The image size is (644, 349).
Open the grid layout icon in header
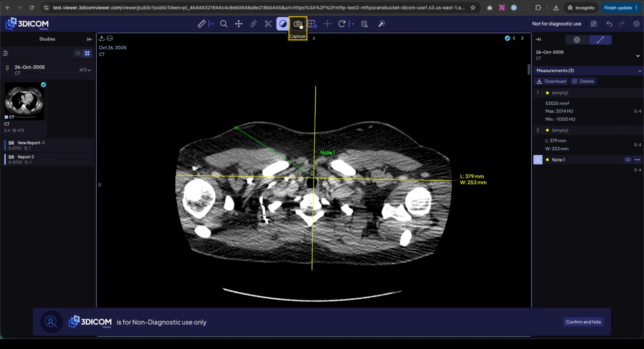(594, 24)
